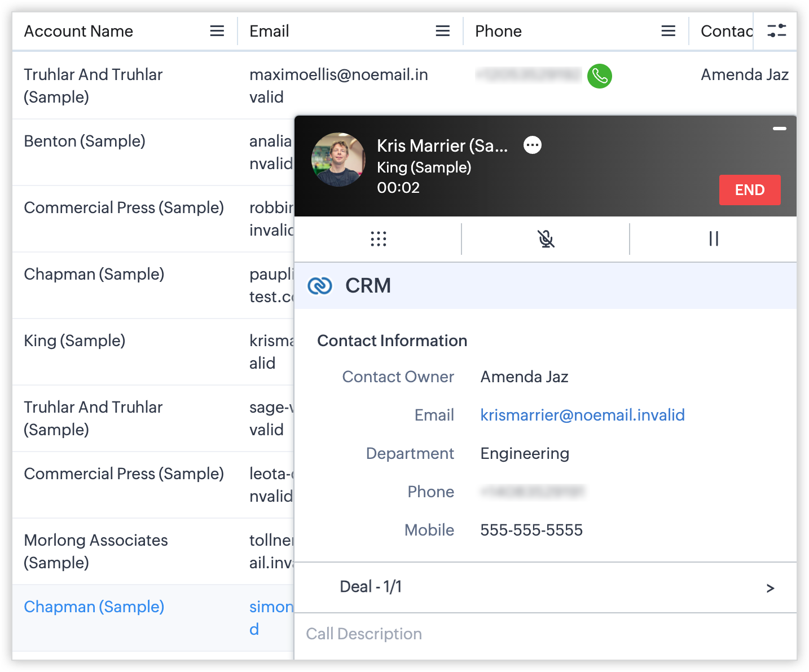Open krismarrier@noemail.invalid email link

tap(582, 415)
